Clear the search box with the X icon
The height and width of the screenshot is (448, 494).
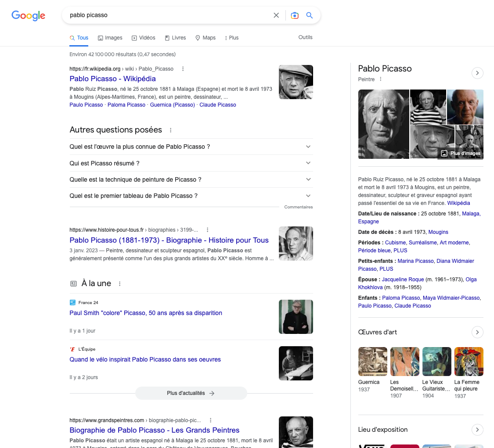[276, 15]
